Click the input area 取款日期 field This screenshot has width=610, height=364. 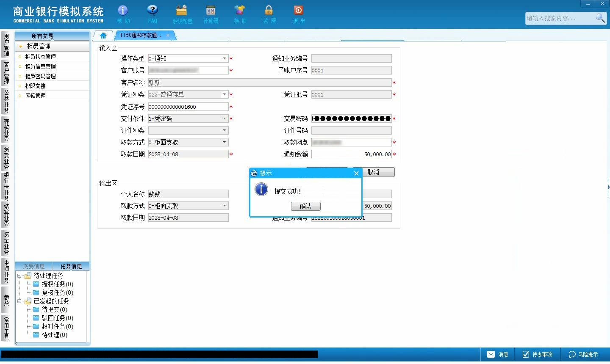pos(188,154)
